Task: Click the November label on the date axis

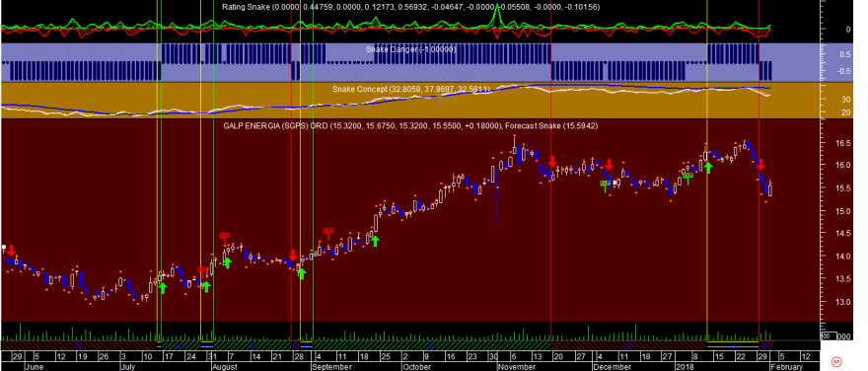Action: tap(517, 367)
